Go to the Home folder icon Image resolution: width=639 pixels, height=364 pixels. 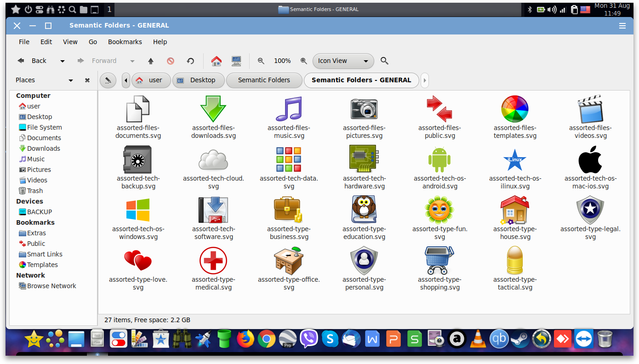217,61
